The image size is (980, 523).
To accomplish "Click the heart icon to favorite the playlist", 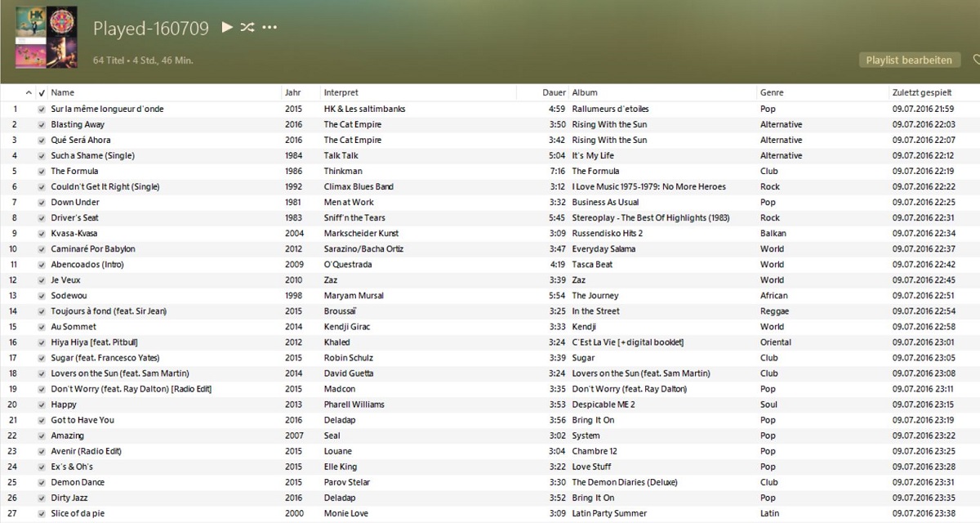I will tap(977, 60).
